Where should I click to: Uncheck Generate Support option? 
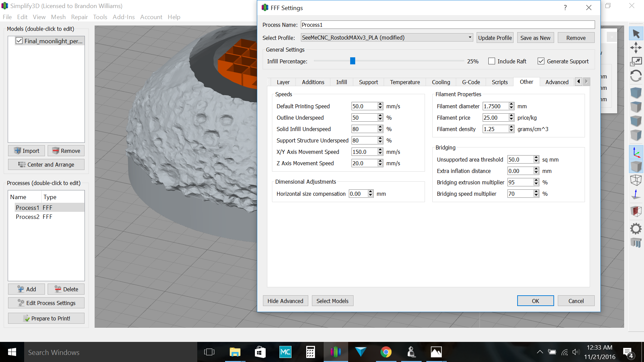pyautogui.click(x=541, y=61)
